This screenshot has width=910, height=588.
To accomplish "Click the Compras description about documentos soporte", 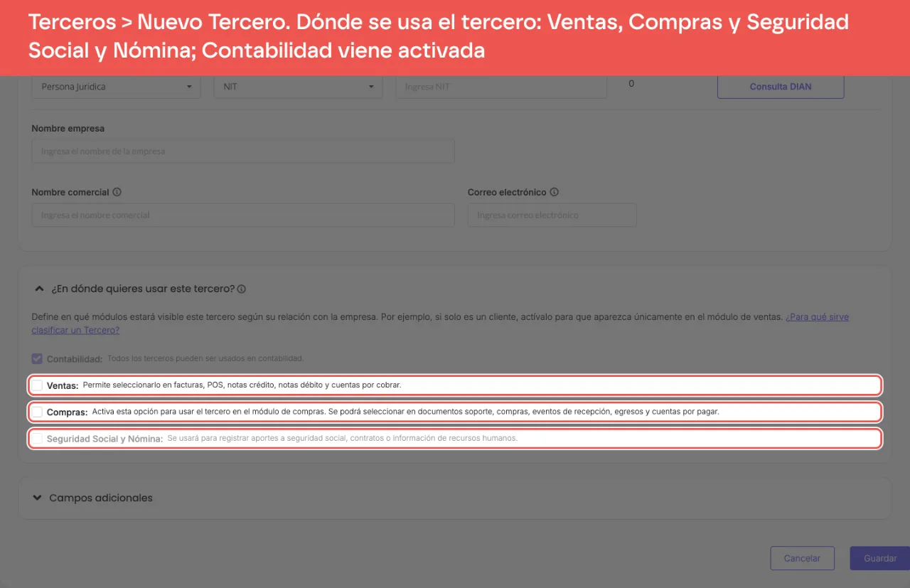I will (405, 412).
